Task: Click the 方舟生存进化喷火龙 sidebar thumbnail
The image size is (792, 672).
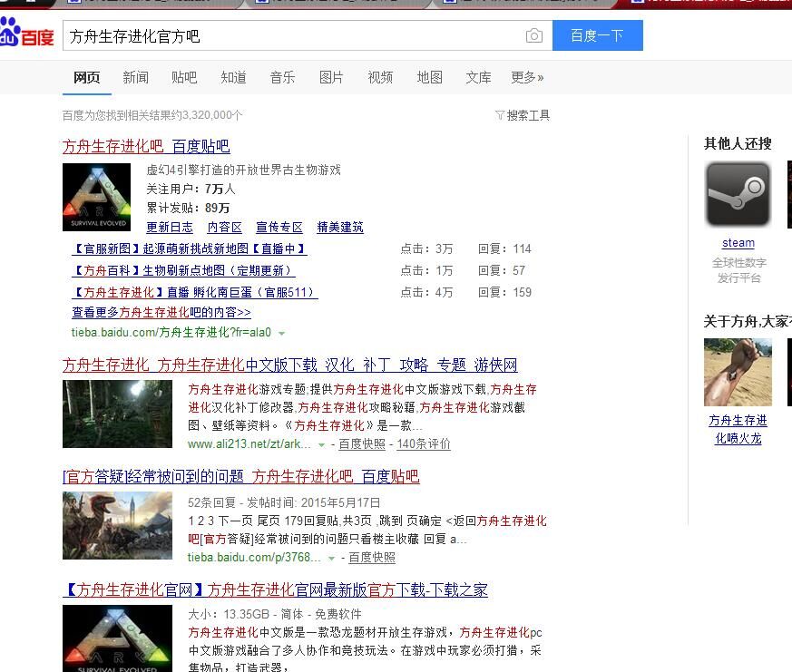Action: tap(738, 372)
